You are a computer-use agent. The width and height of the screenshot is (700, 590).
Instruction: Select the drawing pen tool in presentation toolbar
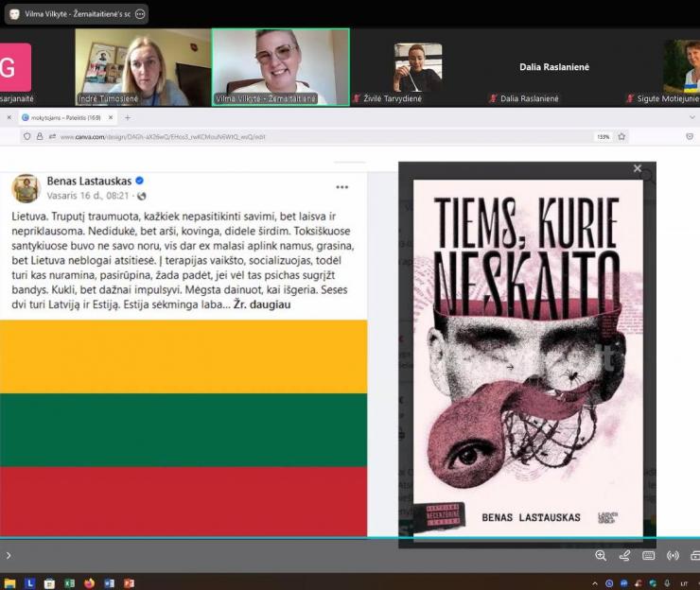624,555
